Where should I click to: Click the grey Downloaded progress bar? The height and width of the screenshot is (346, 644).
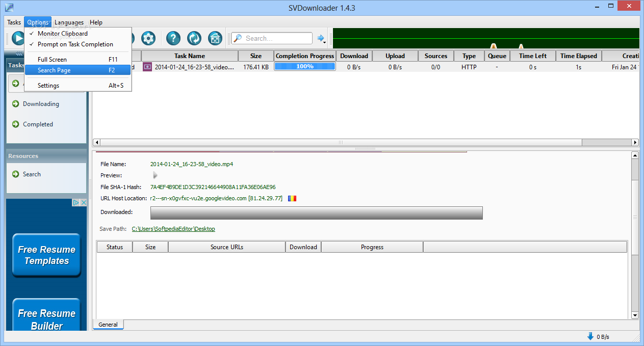pos(316,213)
